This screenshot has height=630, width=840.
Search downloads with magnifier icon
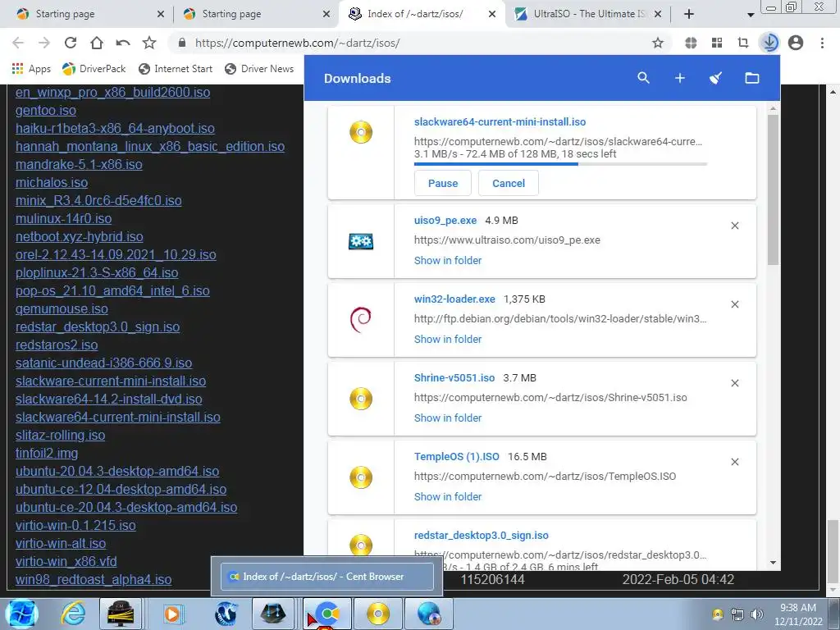pos(643,78)
